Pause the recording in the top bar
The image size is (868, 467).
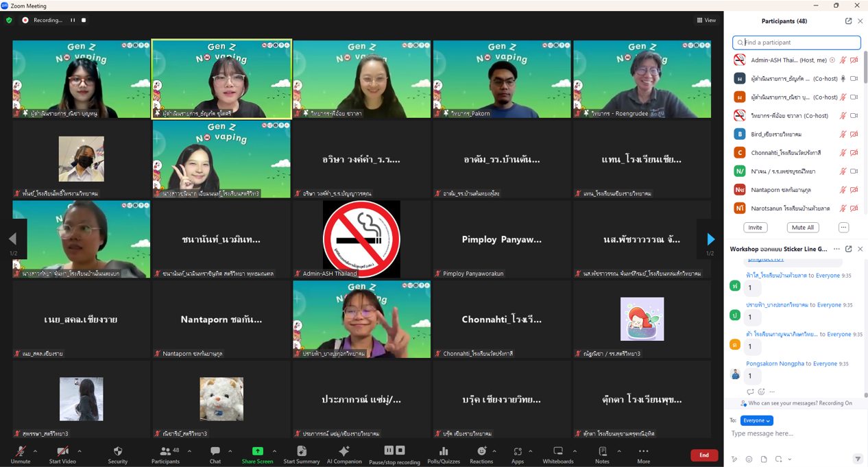(x=73, y=20)
